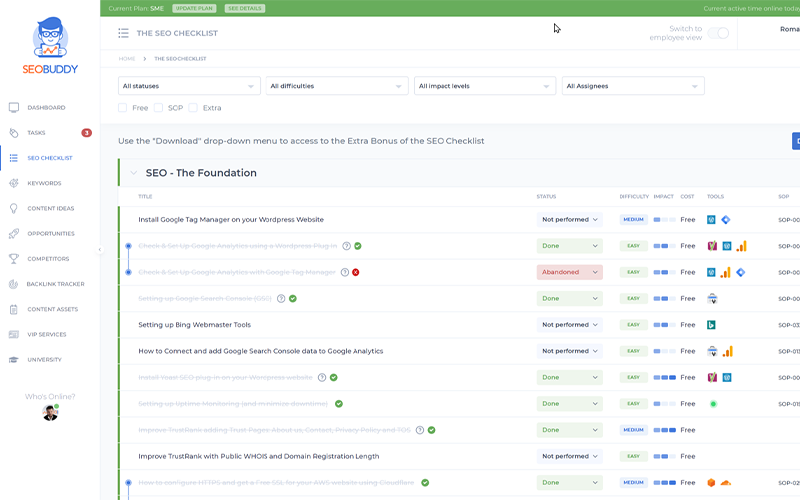Click the impact bar on Uptime Monitoring row
The width and height of the screenshot is (800, 500).
[665, 404]
